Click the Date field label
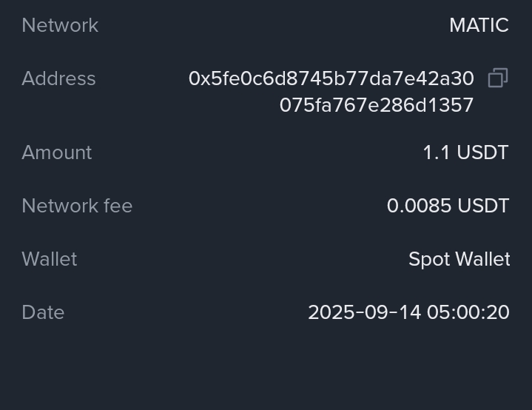Image resolution: width=532 pixels, height=410 pixels. coord(43,312)
